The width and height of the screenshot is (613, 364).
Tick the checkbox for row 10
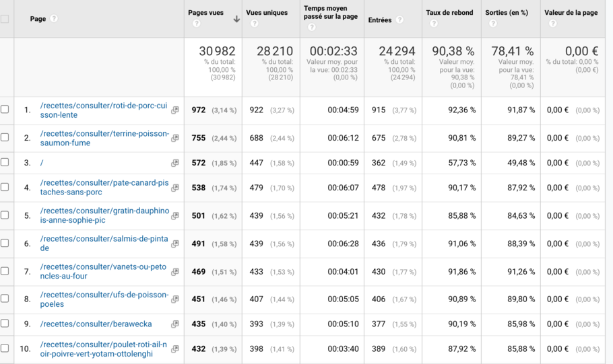(5, 349)
